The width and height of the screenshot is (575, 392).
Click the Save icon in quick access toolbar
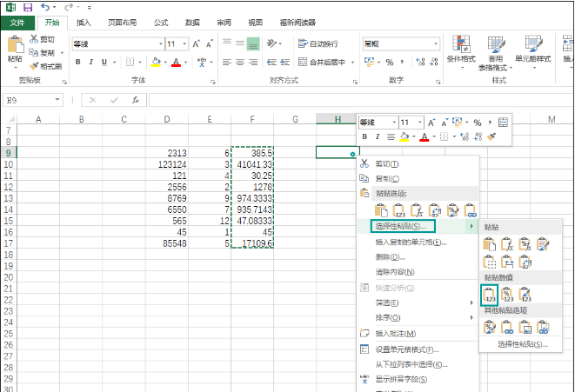point(28,7)
